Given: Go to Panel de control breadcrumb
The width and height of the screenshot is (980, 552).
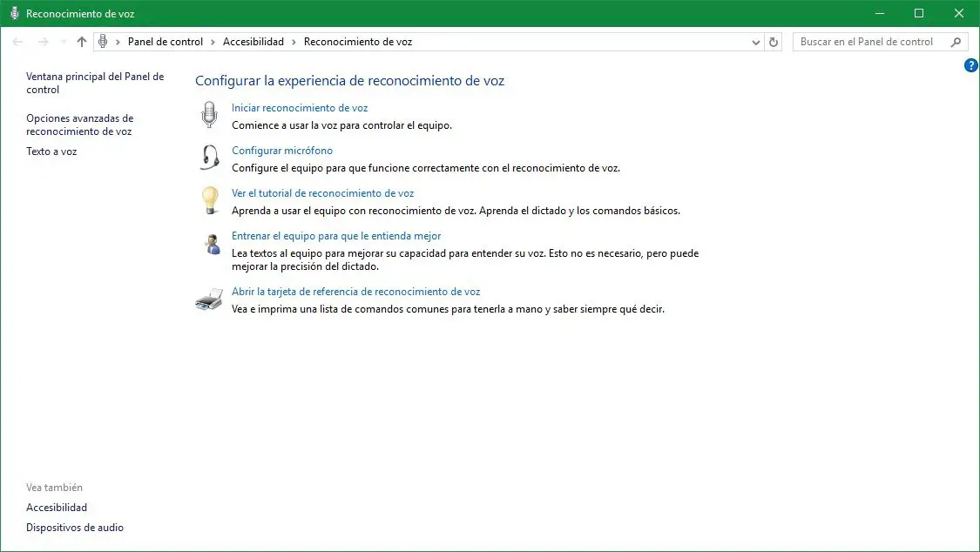Looking at the screenshot, I should pos(165,42).
